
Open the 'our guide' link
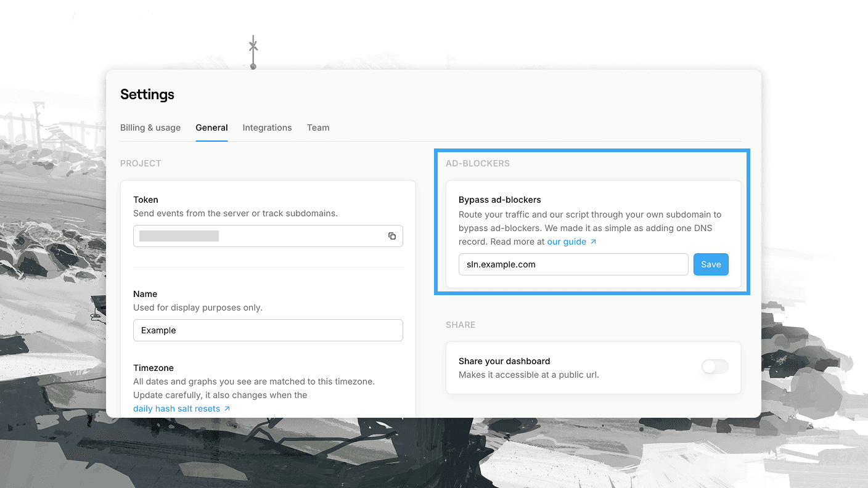click(x=567, y=242)
